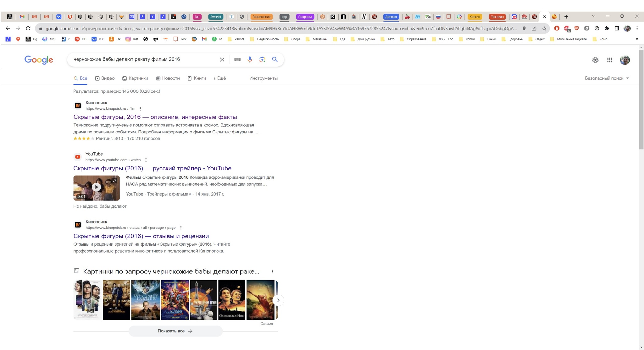Open search settings gear icon
The height and width of the screenshot is (350, 644).
click(595, 60)
